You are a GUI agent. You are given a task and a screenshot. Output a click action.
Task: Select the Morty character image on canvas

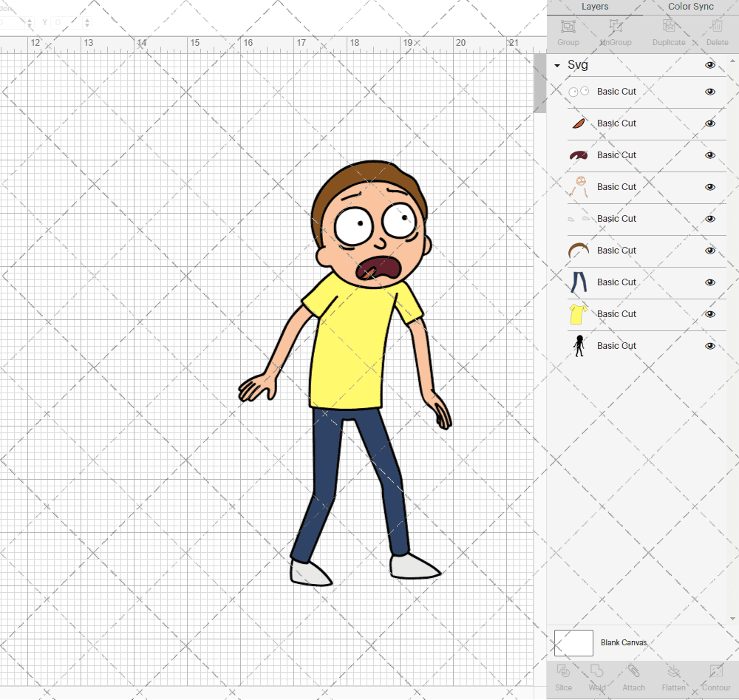click(345, 373)
